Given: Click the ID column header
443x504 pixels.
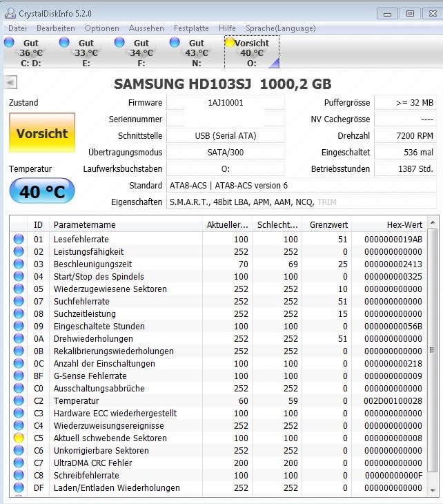Looking at the screenshot, I should click(38, 224).
